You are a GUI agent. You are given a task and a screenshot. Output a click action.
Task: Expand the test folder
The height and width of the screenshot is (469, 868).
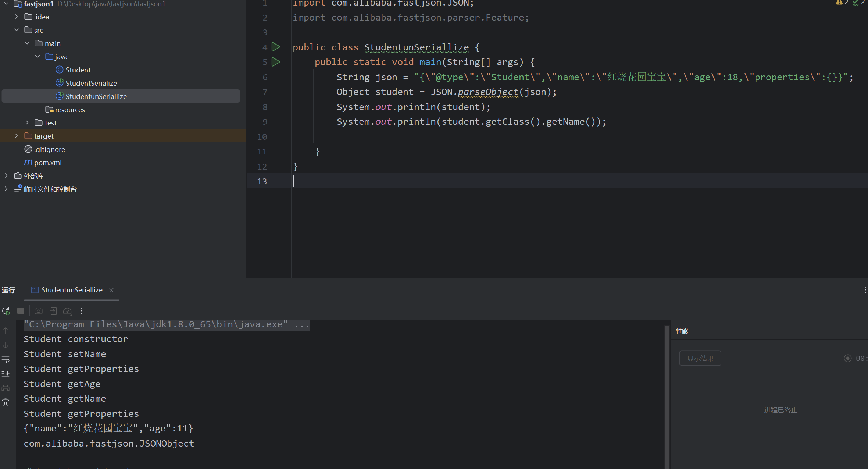pyautogui.click(x=27, y=123)
